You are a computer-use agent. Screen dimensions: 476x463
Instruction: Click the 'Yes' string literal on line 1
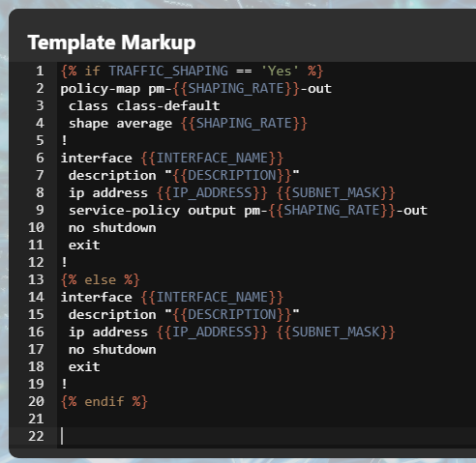[x=280, y=71]
